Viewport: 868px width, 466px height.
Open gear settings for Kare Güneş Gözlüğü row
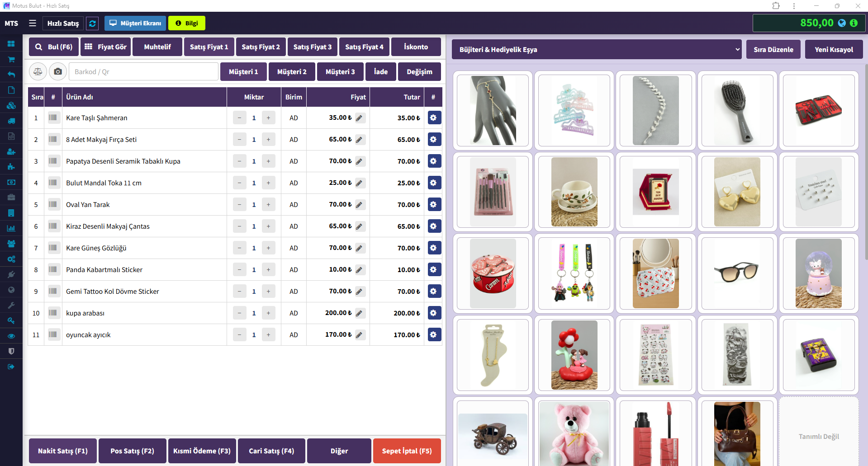(433, 248)
